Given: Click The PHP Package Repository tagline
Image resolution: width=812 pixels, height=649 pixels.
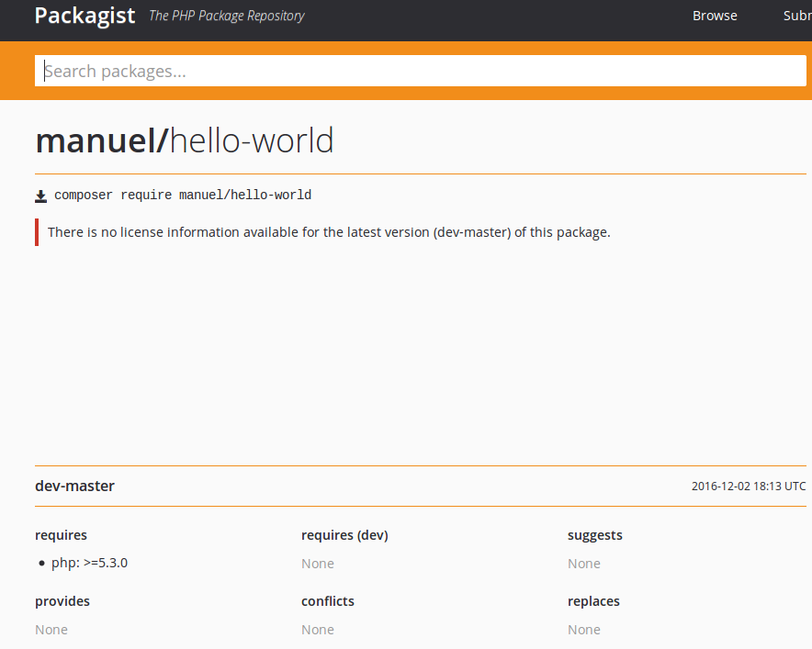Looking at the screenshot, I should pos(227,16).
